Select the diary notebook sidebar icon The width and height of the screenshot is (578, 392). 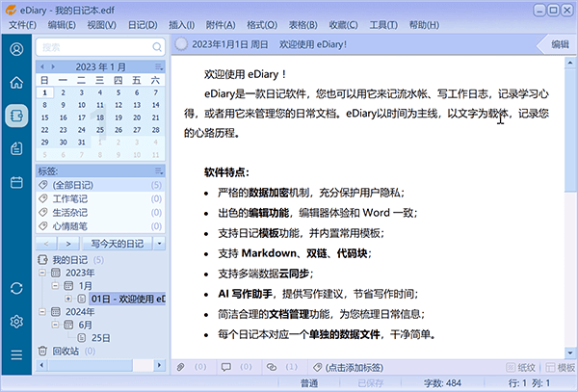(16, 116)
